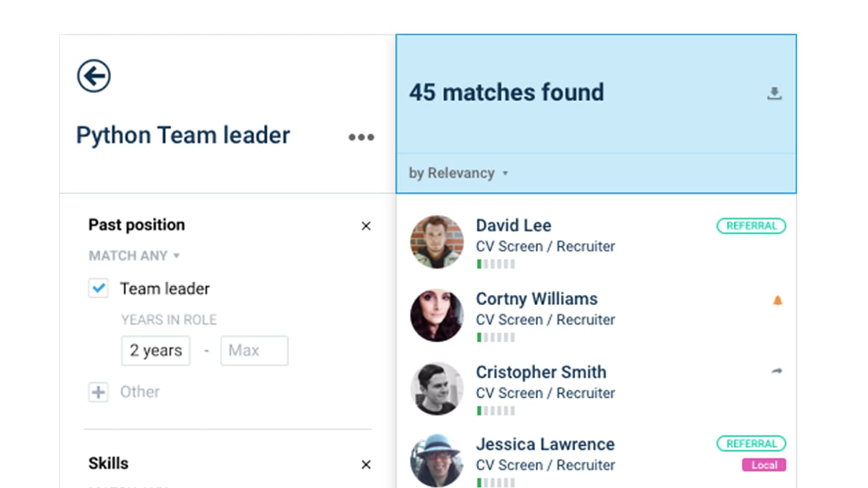Click the download matches icon
Viewport: 868px width, 488px height.
click(x=774, y=93)
